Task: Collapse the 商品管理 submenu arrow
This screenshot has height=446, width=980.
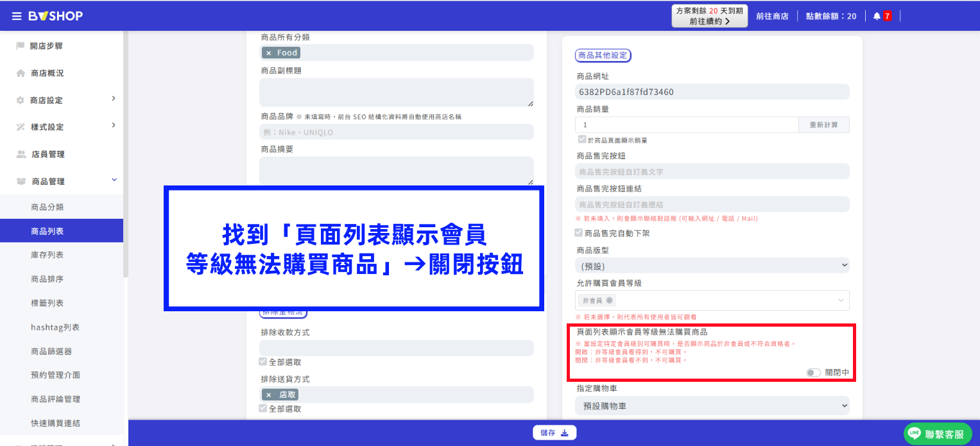Action: point(114,180)
